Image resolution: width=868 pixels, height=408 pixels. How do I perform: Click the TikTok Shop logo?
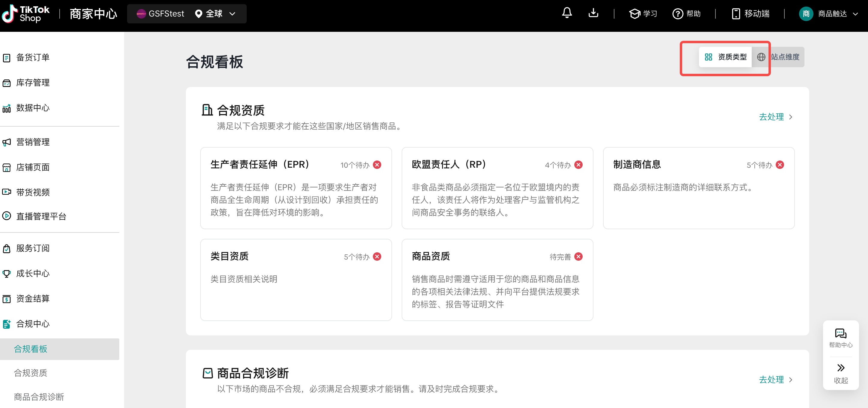25,13
